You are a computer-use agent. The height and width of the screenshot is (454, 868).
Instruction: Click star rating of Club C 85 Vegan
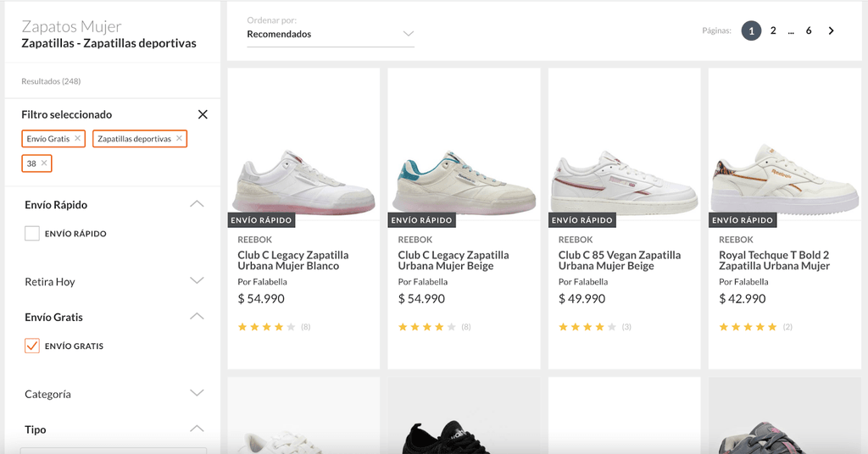pos(587,327)
